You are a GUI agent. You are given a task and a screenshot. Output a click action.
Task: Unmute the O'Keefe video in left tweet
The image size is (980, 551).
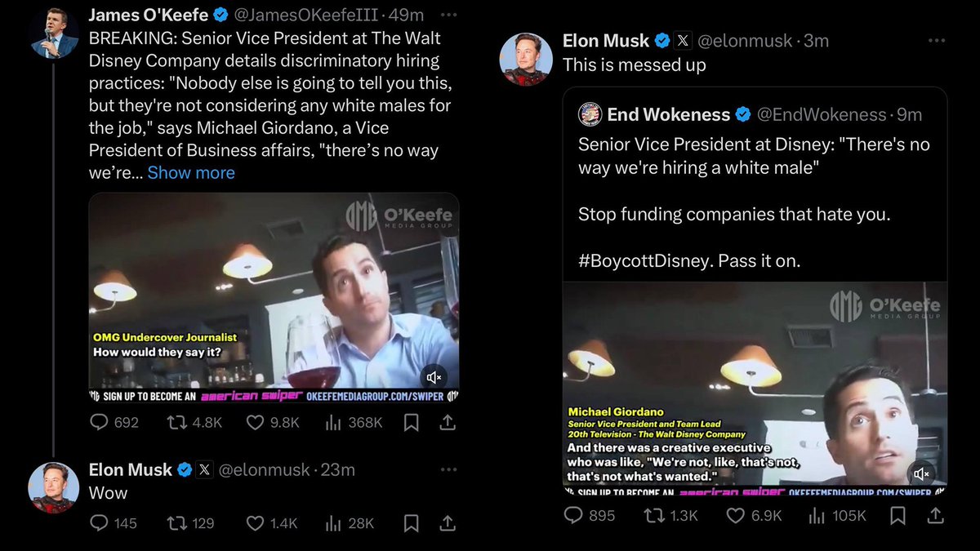(x=434, y=376)
